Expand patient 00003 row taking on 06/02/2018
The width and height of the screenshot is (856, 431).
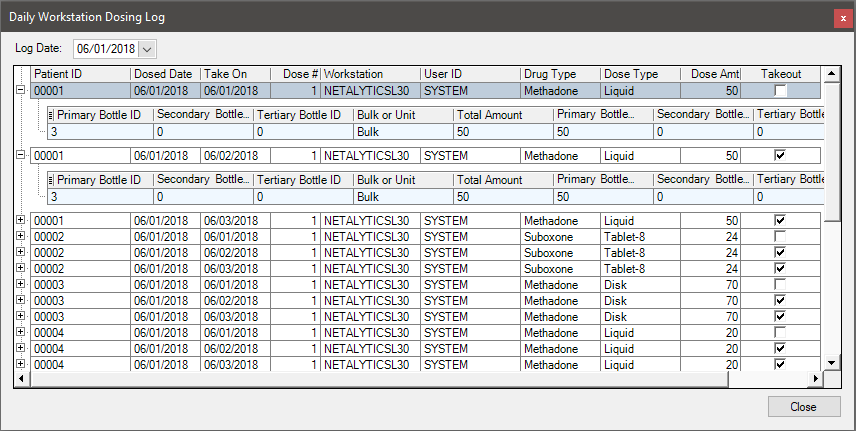pyautogui.click(x=21, y=300)
